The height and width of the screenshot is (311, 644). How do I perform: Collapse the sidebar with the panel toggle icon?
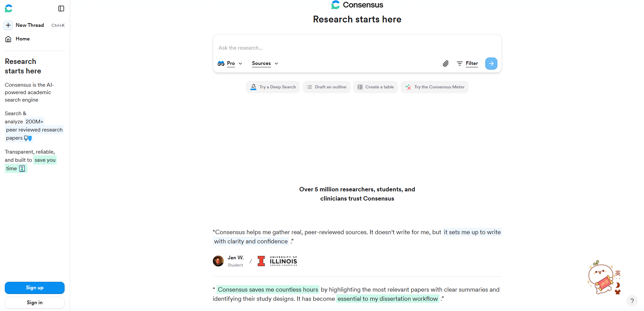(61, 8)
